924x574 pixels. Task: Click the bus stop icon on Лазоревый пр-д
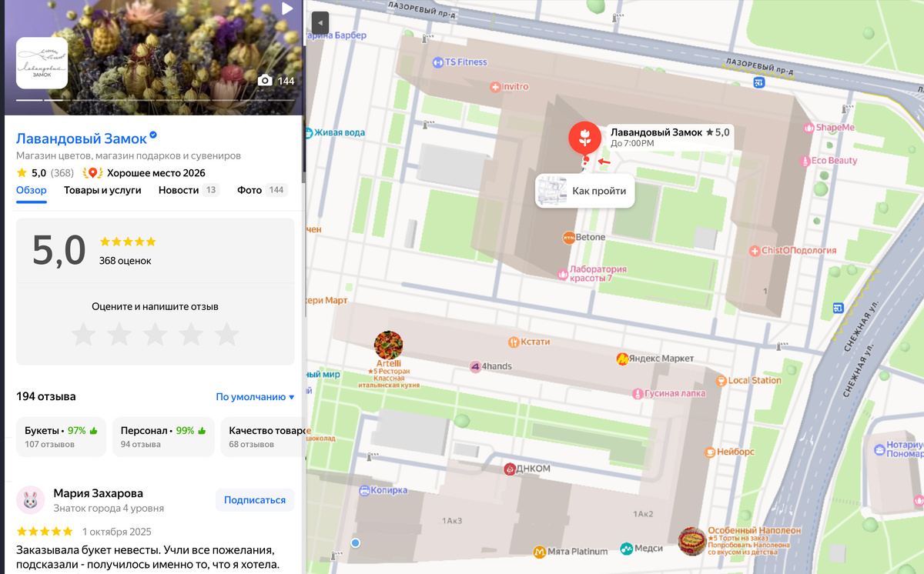point(758,82)
